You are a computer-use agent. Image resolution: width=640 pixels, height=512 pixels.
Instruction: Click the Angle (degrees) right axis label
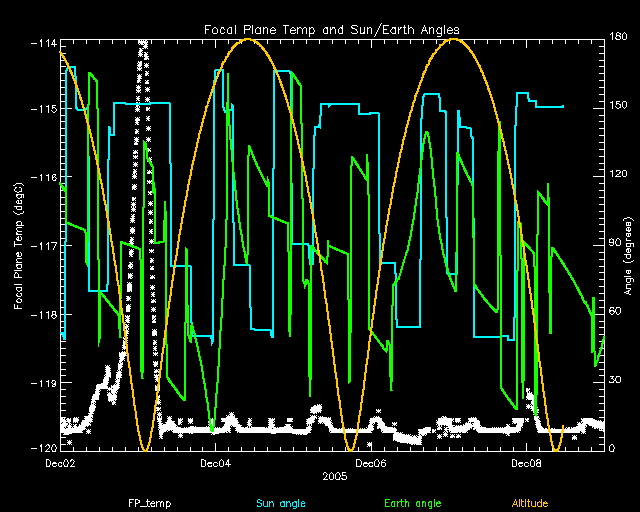tap(630, 244)
